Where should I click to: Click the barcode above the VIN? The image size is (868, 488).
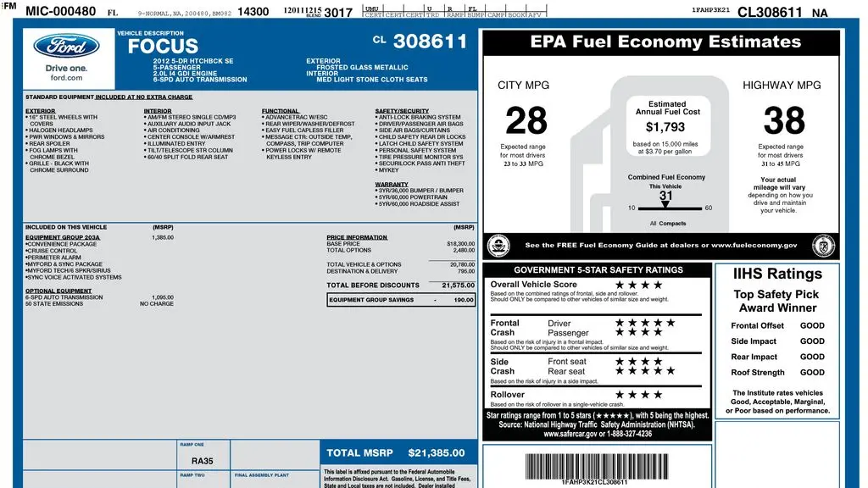click(596, 466)
